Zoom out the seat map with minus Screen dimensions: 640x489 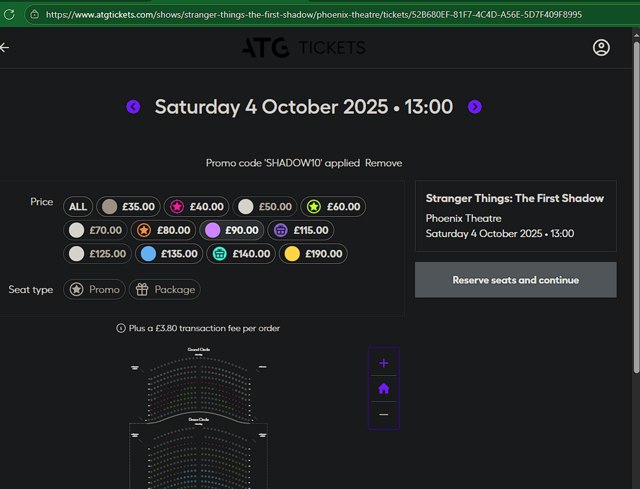(384, 415)
